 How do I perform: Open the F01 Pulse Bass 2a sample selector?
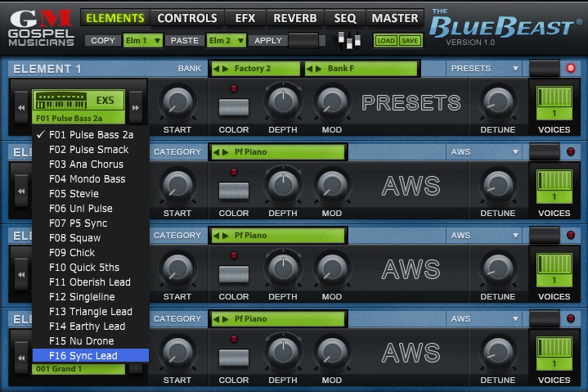tap(79, 118)
